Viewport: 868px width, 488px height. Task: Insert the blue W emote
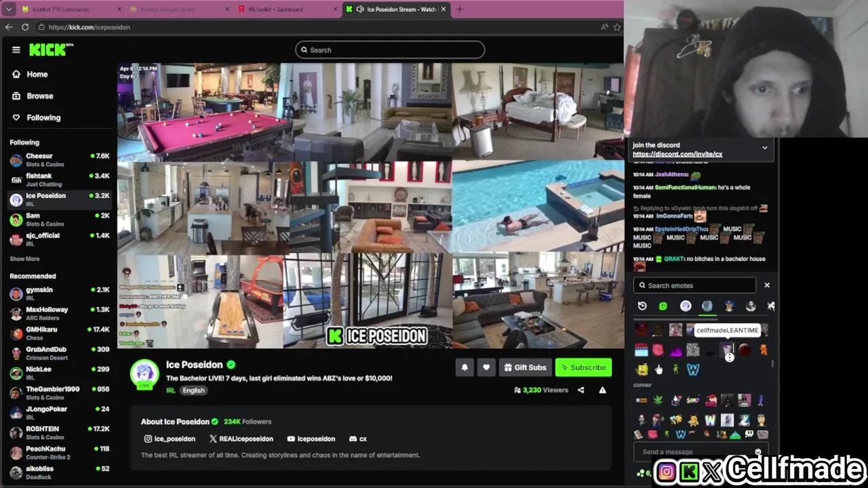pyautogui.click(x=693, y=369)
